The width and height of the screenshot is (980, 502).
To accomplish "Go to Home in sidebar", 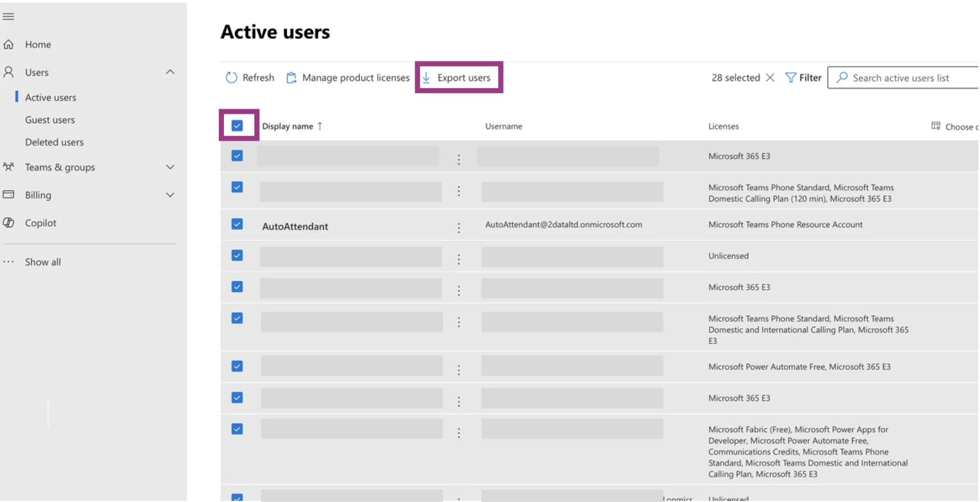I will click(38, 44).
